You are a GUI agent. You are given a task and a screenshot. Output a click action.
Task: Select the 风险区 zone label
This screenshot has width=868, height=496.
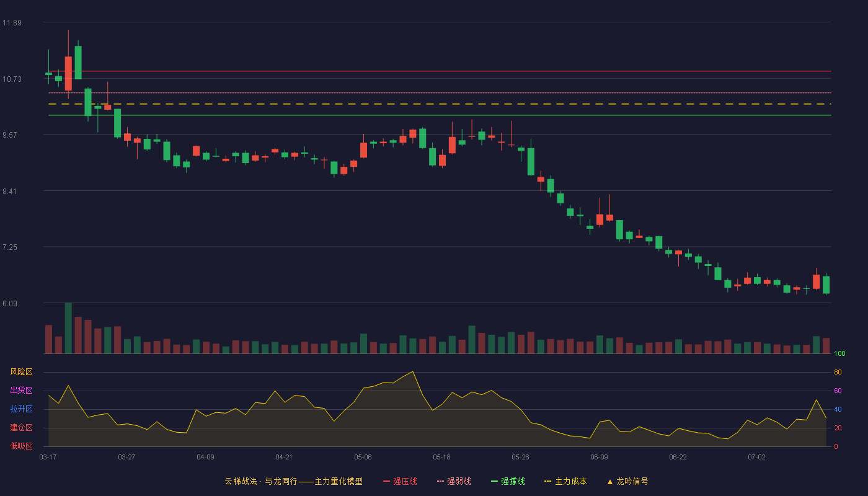(x=21, y=372)
